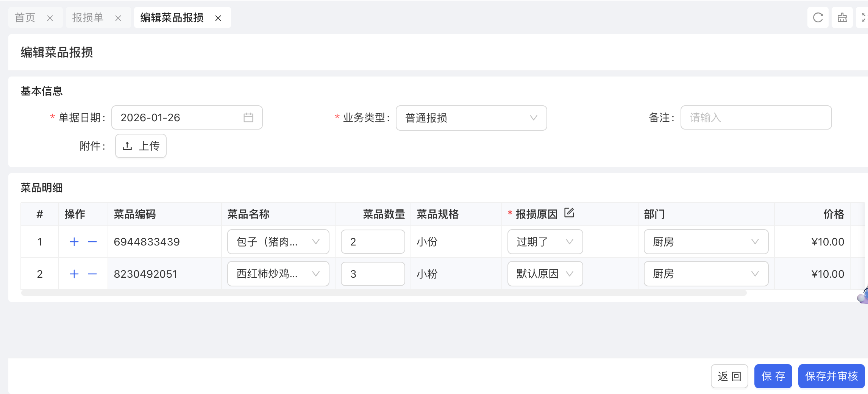The height and width of the screenshot is (394, 868).
Task: Open row 2 部门 dropdown
Action: (706, 274)
